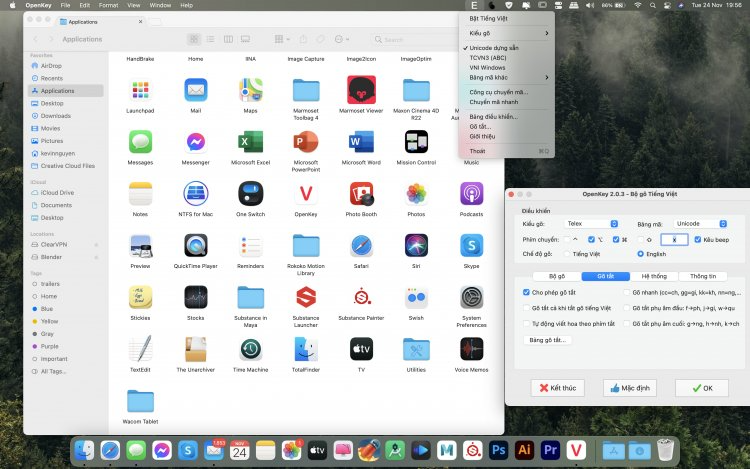Expand the Bảng mã khác submenu
The height and width of the screenshot is (469, 750).
pyautogui.click(x=507, y=77)
